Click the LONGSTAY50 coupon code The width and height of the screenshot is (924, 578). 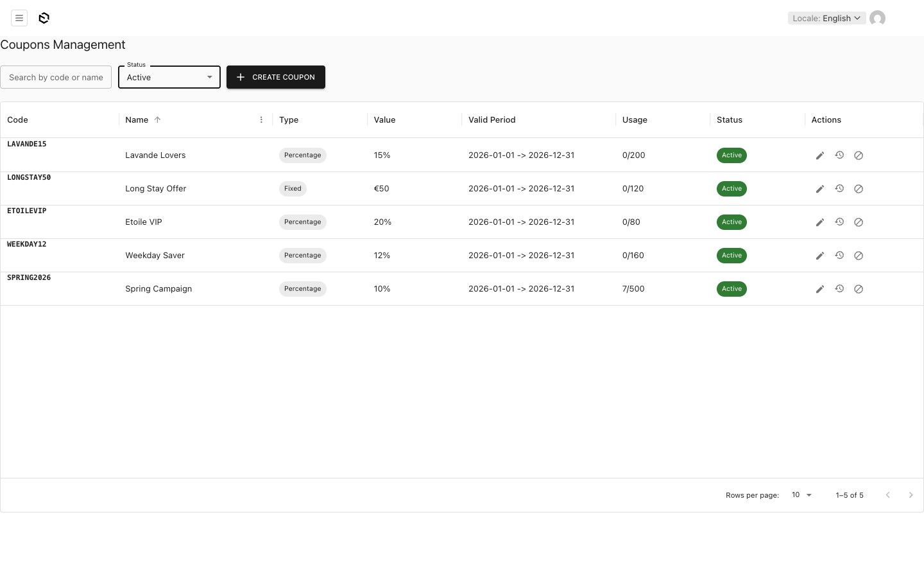pos(29,177)
